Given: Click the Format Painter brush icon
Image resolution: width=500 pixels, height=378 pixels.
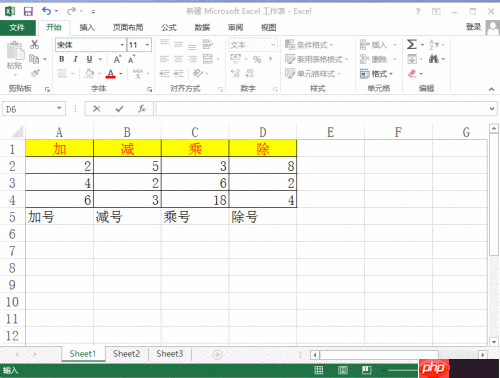Looking at the screenshot, I should [x=35, y=73].
